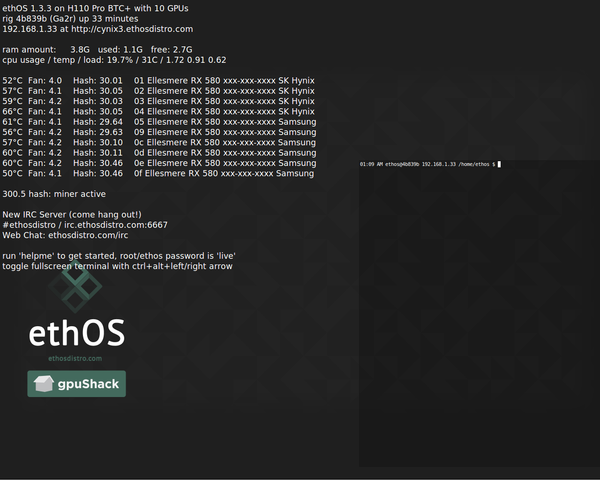Screen dimensions: 600x480
Task: Click the '300.5 hash: miner active' status
Action: pyautogui.click(x=54, y=194)
